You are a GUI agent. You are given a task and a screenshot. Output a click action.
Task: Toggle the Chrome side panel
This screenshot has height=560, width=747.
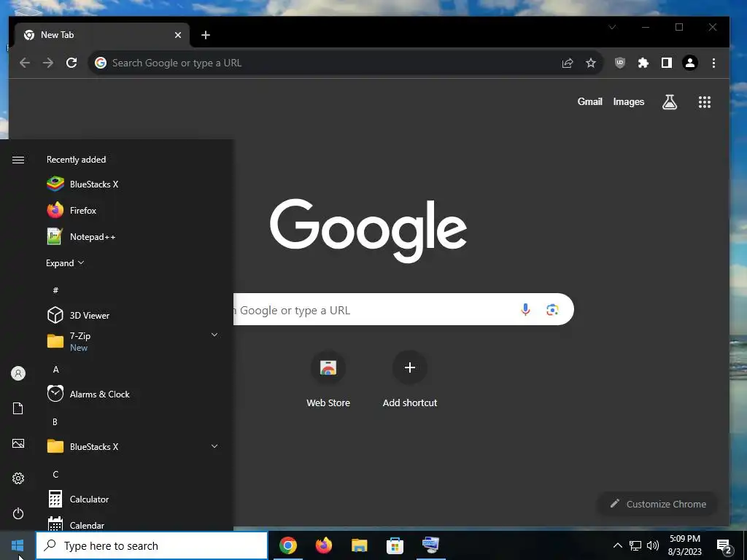tap(667, 63)
